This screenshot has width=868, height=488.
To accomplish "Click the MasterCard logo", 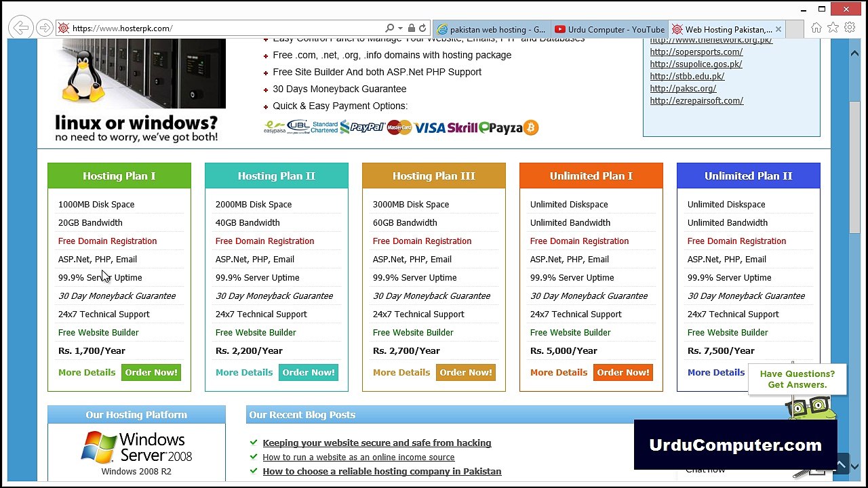I will coord(399,127).
